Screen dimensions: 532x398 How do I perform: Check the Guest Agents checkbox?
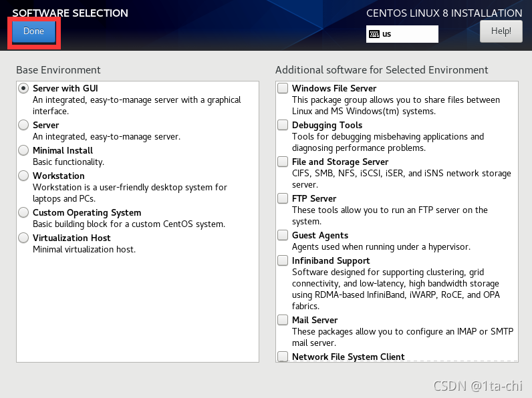(x=283, y=235)
